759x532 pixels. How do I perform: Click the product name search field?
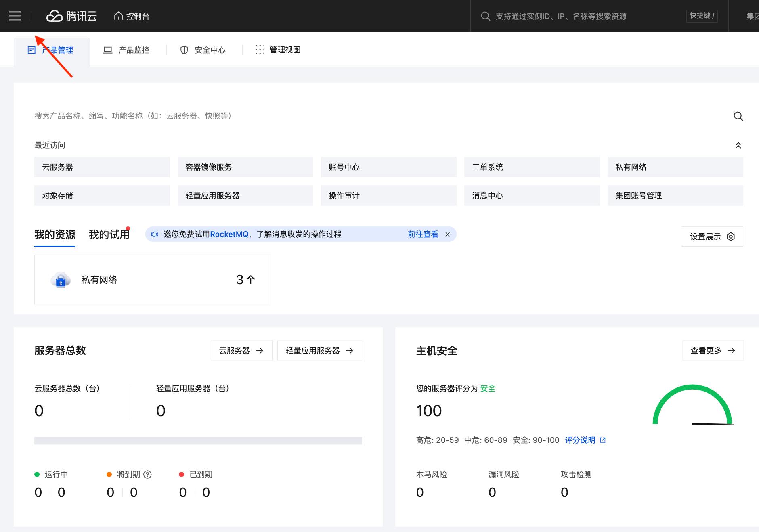tap(363, 116)
